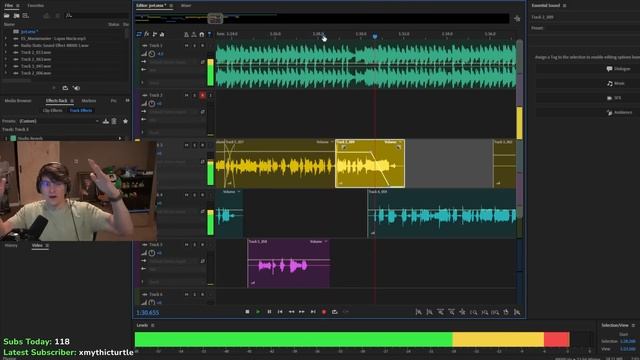Open the Markers tab
Screen dimensions: 640x360
[x=89, y=100]
